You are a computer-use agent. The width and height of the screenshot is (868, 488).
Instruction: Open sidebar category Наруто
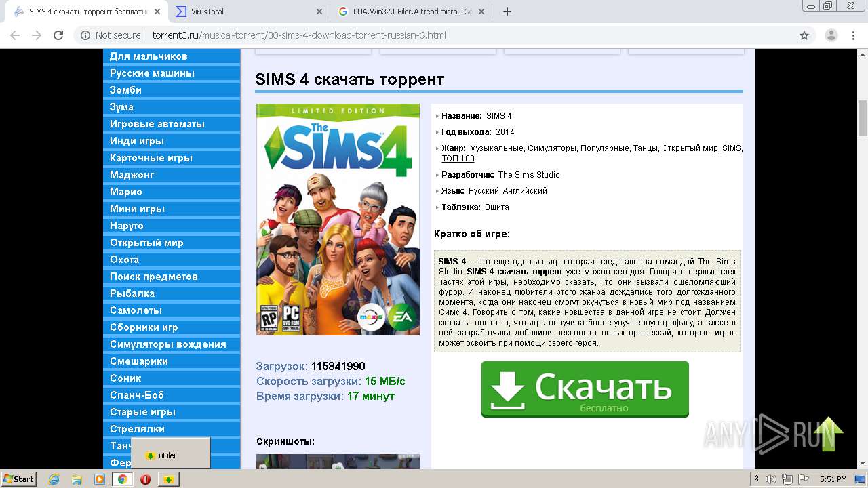click(172, 226)
